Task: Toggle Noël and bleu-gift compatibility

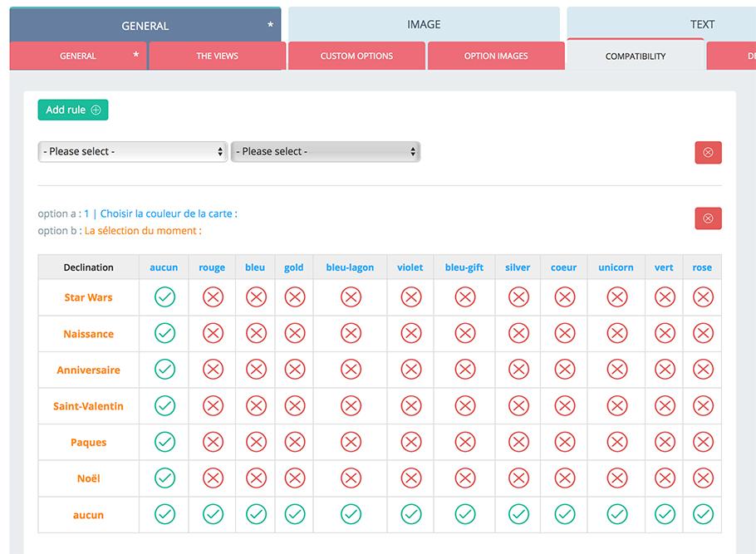Action: [465, 478]
